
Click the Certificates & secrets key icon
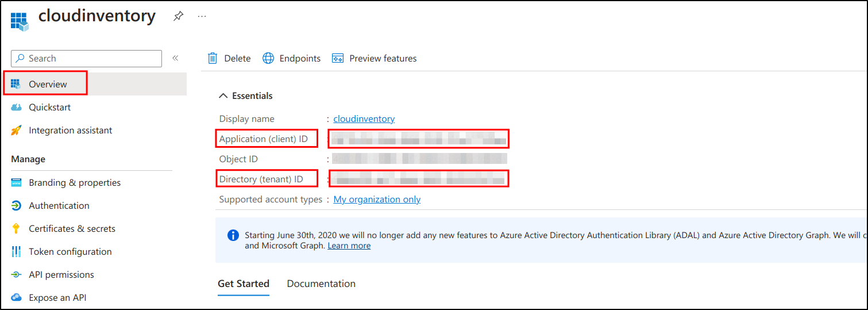click(16, 229)
